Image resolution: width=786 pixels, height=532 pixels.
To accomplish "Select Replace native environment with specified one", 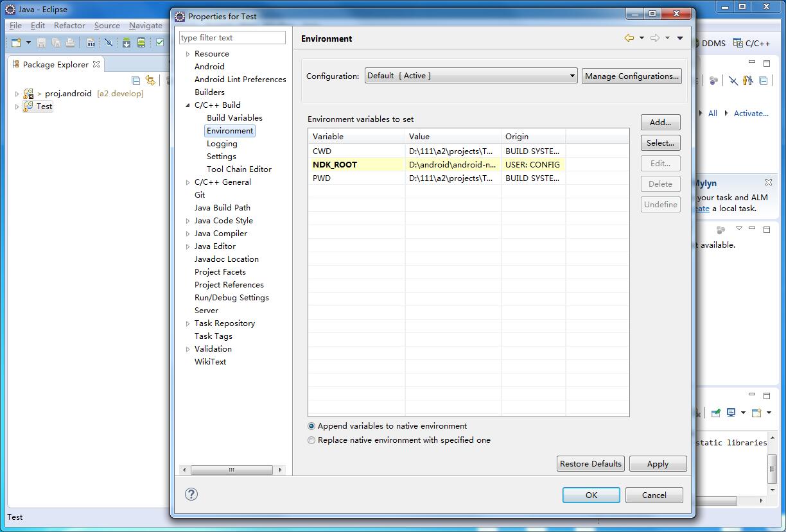I will tap(311, 440).
